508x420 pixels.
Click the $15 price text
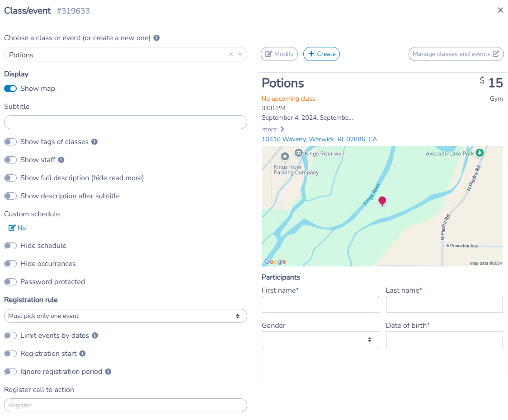point(491,83)
